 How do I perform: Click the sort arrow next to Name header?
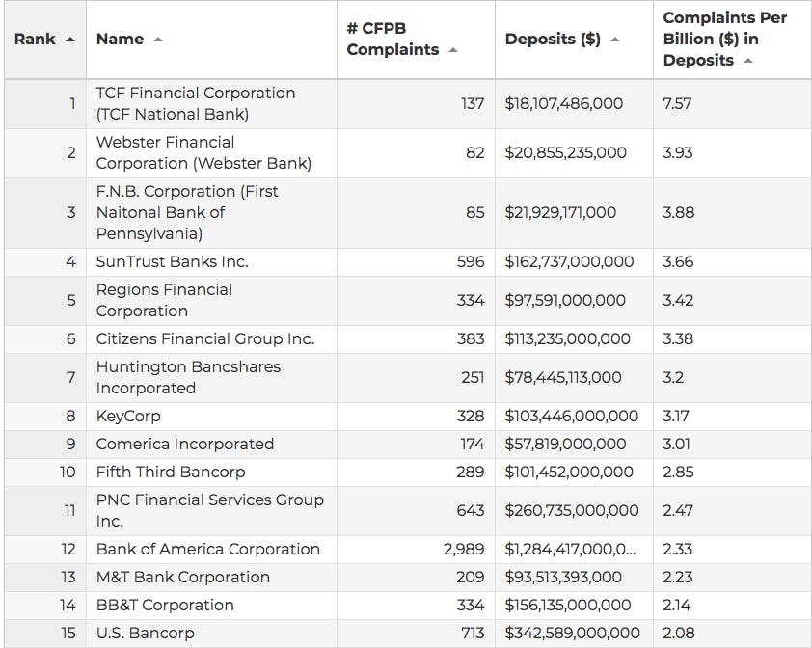(158, 40)
